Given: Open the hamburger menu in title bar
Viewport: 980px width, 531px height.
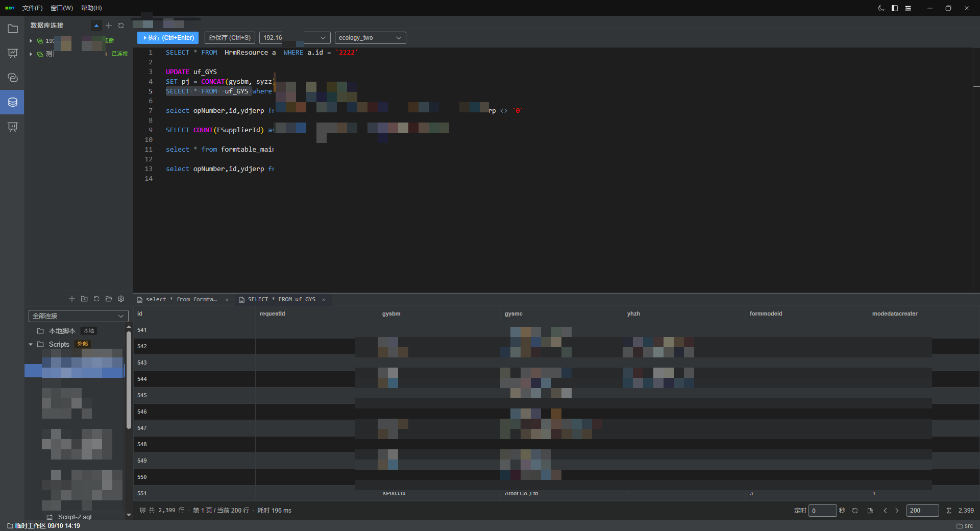Looking at the screenshot, I should tap(908, 8).
